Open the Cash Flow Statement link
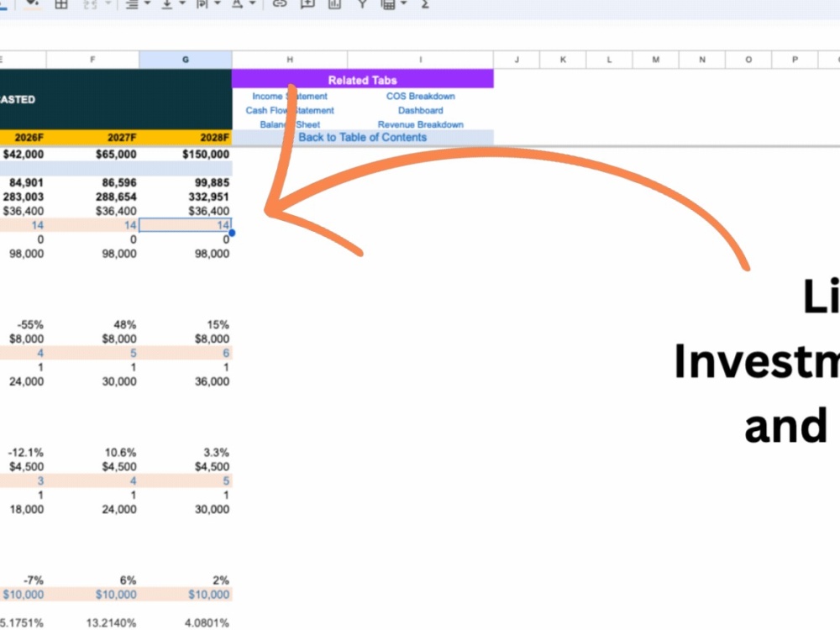The height and width of the screenshot is (630, 840). click(x=290, y=110)
